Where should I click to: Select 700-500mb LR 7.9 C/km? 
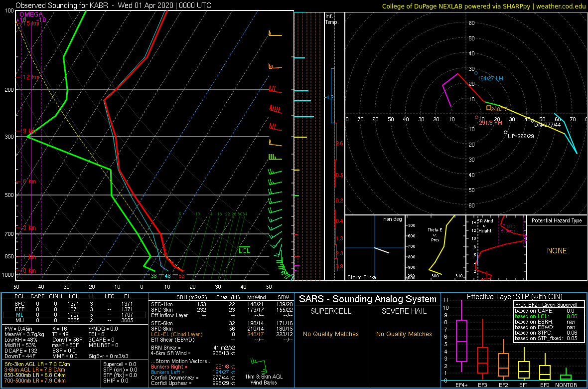pyautogui.click(x=35, y=381)
